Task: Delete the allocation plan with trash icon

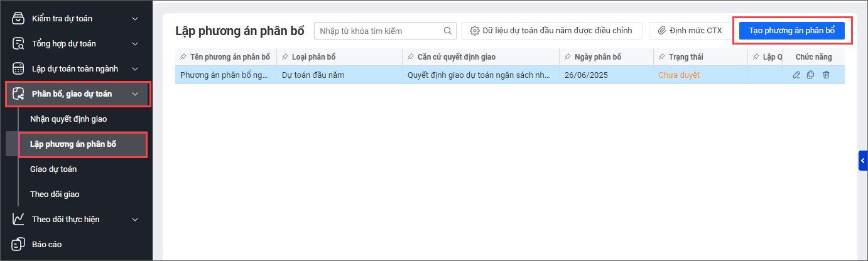Action: [826, 75]
